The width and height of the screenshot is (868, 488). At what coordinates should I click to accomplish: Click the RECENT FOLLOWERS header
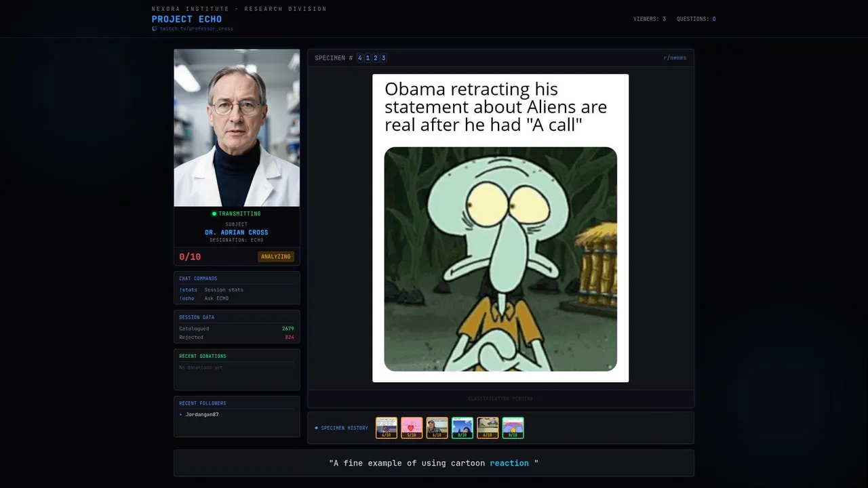click(x=203, y=403)
